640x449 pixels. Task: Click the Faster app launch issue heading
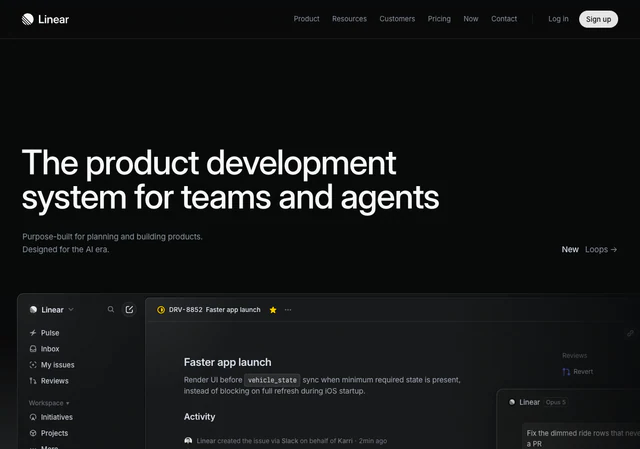pos(227,362)
